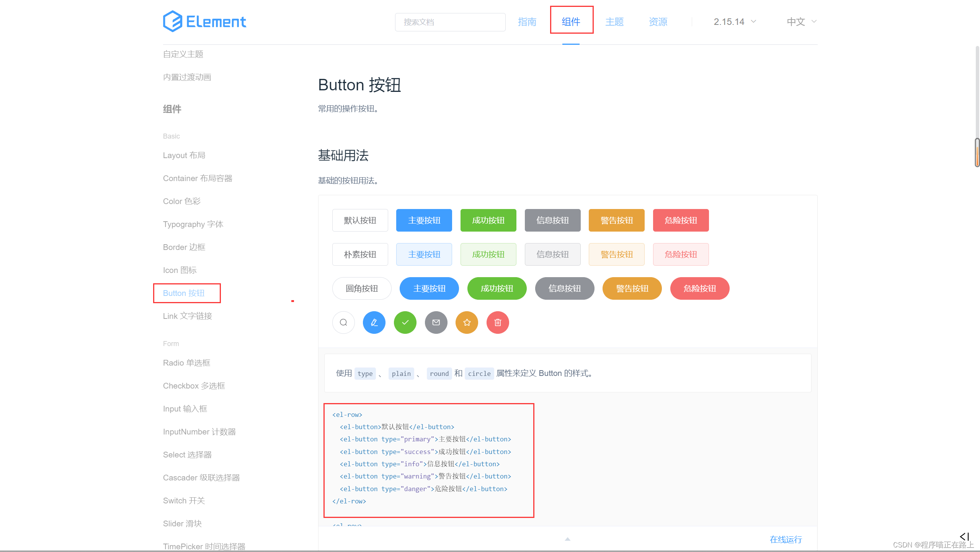Image resolution: width=980 pixels, height=552 pixels.
Task: Collapse code with the up-triangle icon
Action: pos(568,539)
